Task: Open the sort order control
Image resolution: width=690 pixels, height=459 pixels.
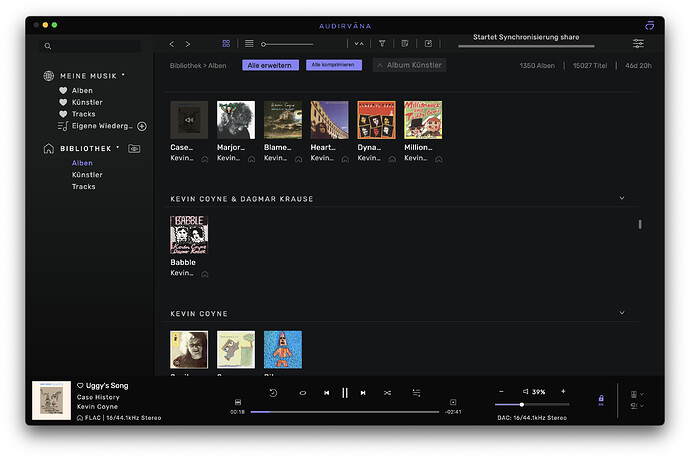Action: point(359,44)
